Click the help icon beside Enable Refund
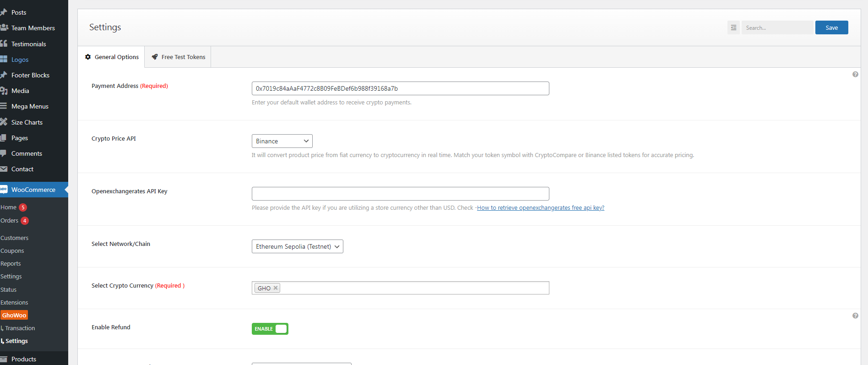 point(855,316)
